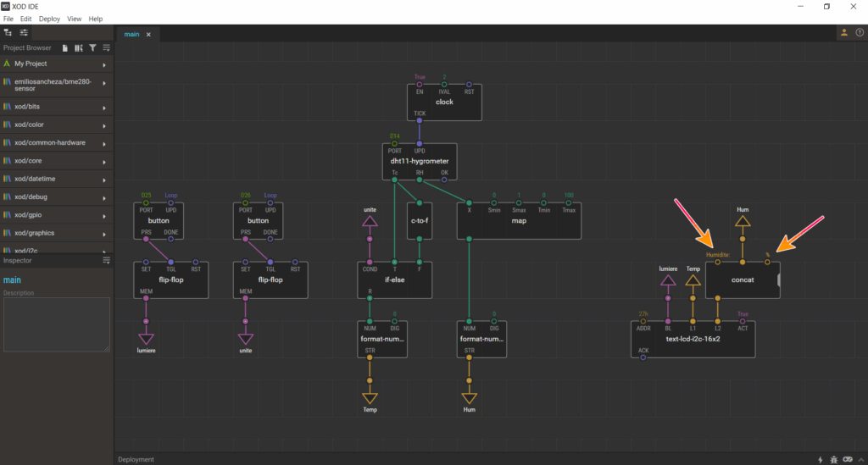The width and height of the screenshot is (868, 465).
Task: Click the ADDR pin on the LCD node
Action: click(643, 321)
